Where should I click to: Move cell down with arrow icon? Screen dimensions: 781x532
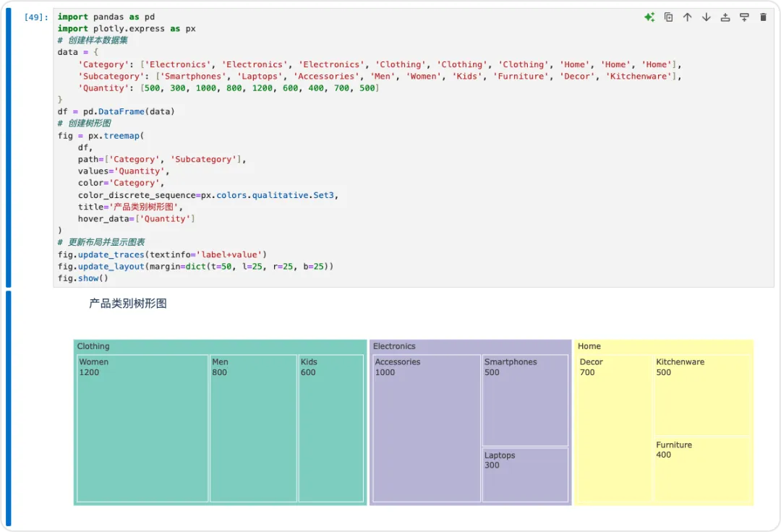click(707, 17)
